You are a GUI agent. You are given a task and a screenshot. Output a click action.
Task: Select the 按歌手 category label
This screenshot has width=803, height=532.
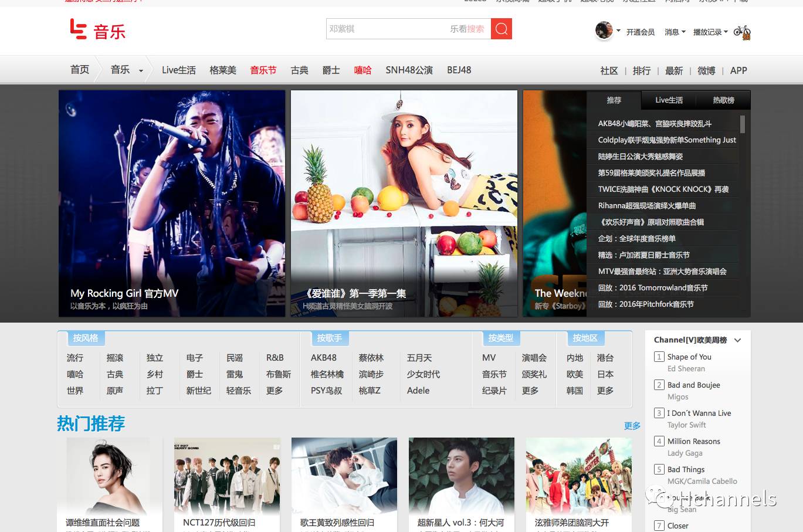(x=330, y=338)
